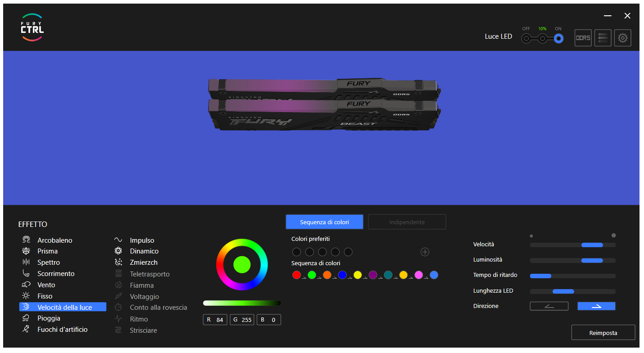Click the Strisciare effect icon
This screenshot has width=644, height=353.
(x=118, y=330)
